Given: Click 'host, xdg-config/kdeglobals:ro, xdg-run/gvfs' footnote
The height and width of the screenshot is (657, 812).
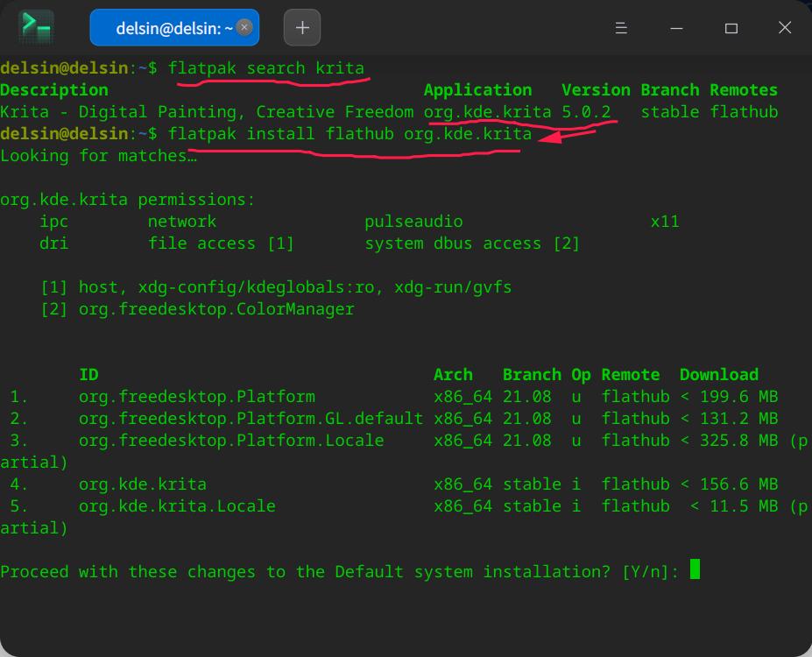Looking at the screenshot, I should click(x=295, y=287).
